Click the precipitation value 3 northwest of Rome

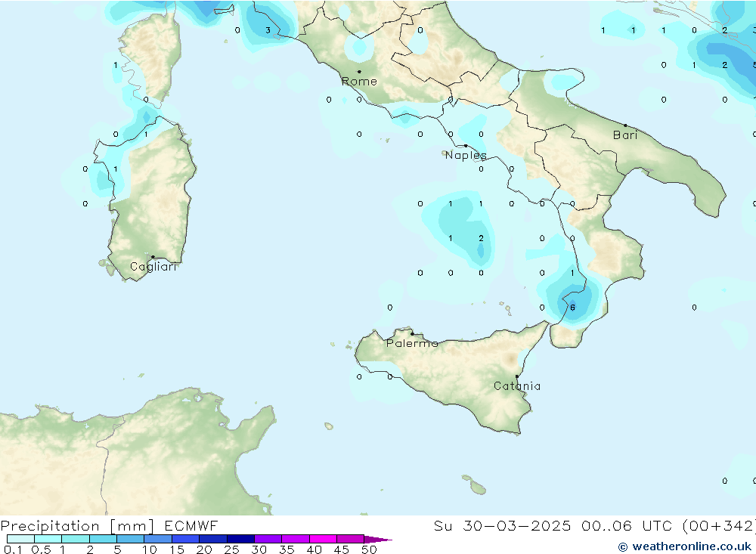268,30
